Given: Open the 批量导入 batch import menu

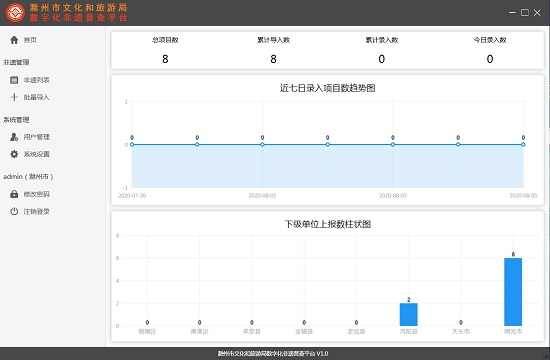Looking at the screenshot, I should (x=36, y=97).
